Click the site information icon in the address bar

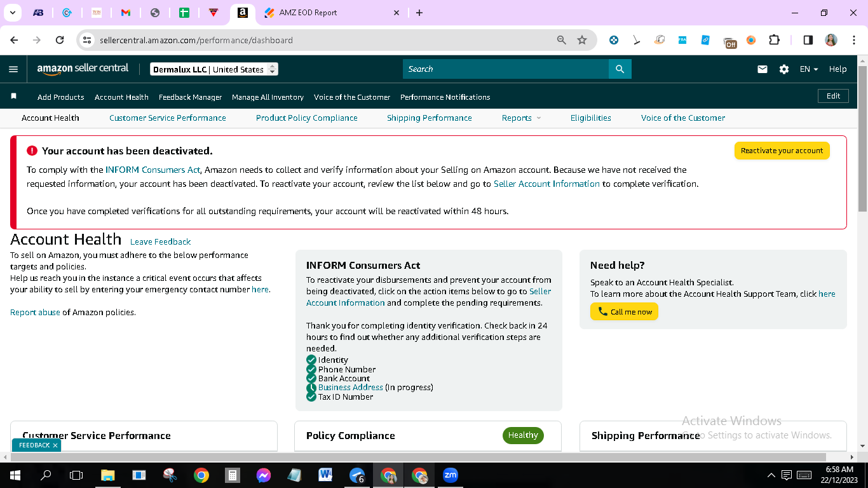click(88, 40)
